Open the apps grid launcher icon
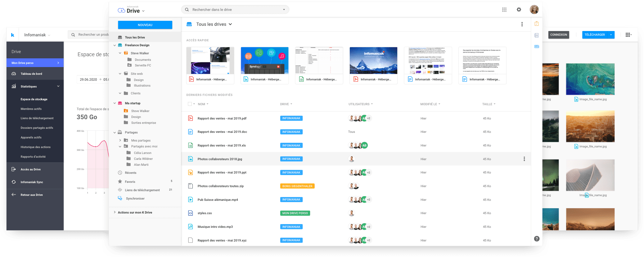This screenshot has height=257, width=644. [x=504, y=10]
